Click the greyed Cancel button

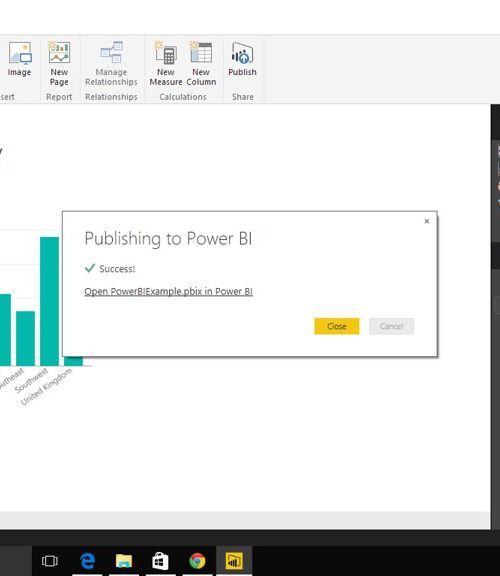tap(391, 326)
